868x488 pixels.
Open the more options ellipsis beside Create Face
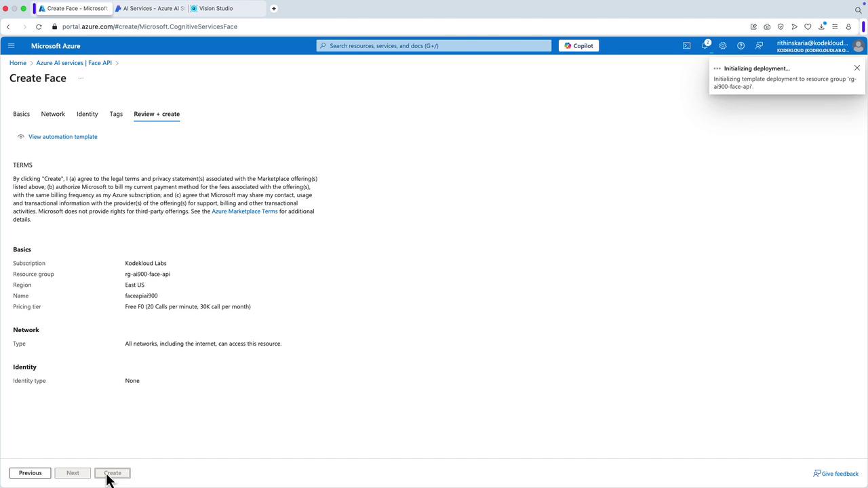(80, 78)
